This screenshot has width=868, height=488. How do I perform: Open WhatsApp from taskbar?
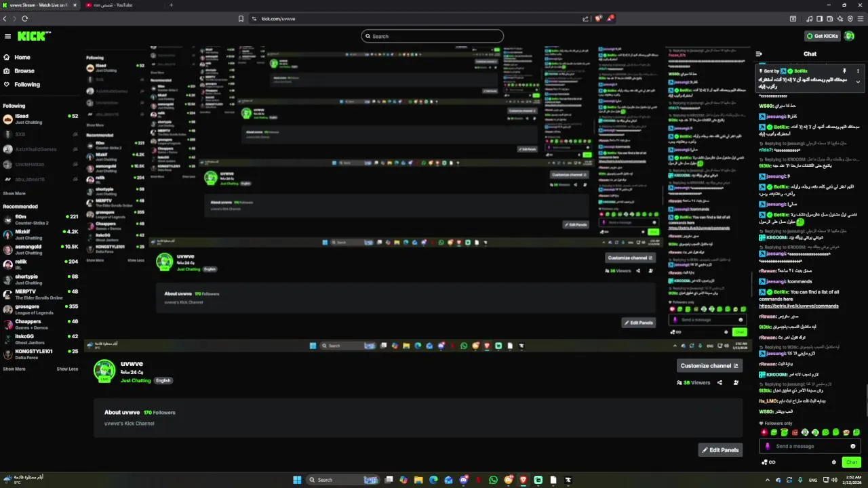(x=493, y=480)
